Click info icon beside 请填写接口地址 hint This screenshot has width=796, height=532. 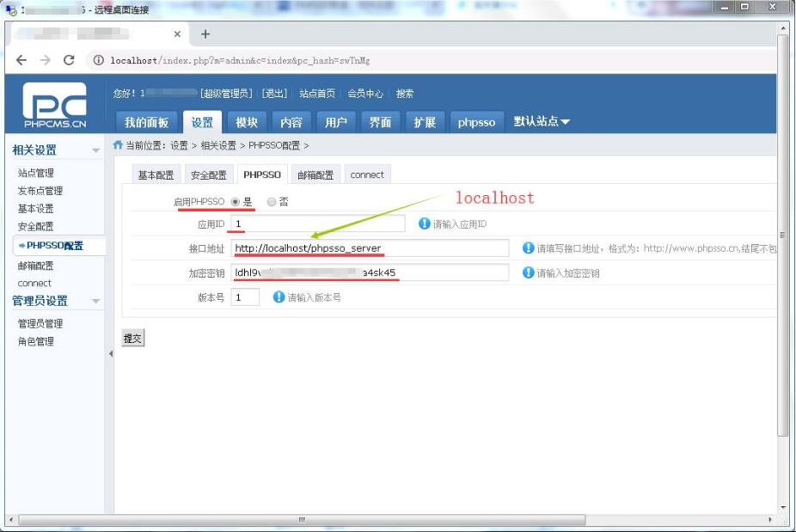[528, 248]
